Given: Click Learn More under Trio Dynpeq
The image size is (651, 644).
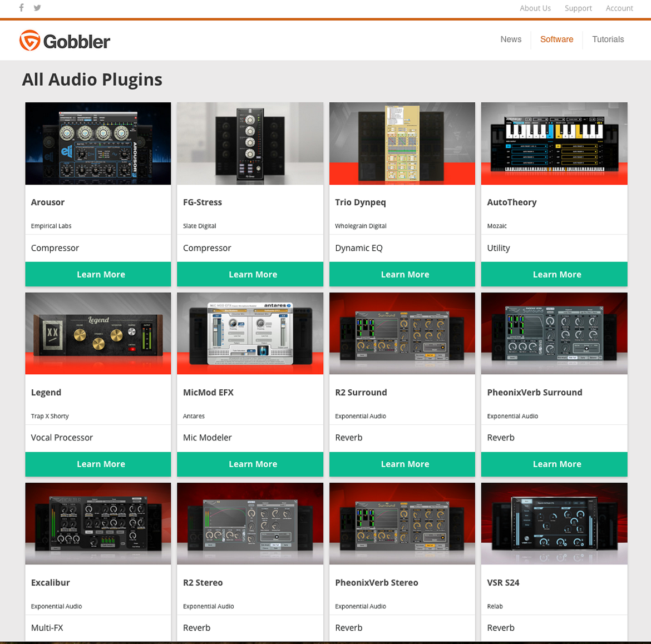Looking at the screenshot, I should (x=402, y=274).
